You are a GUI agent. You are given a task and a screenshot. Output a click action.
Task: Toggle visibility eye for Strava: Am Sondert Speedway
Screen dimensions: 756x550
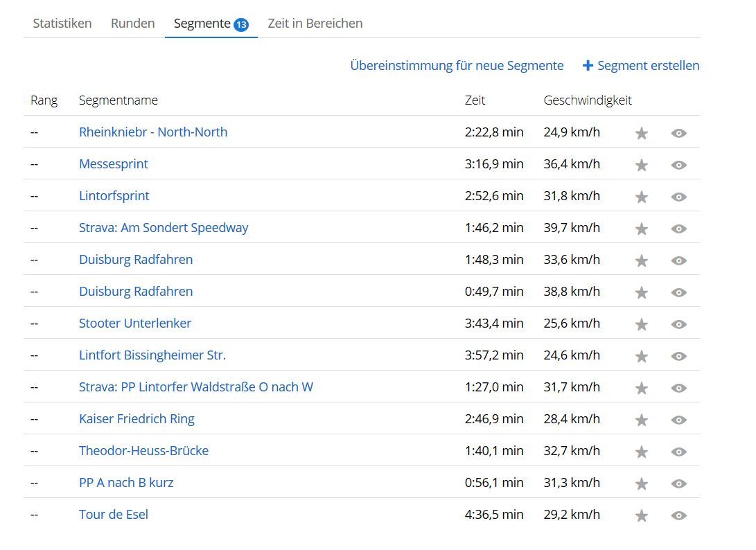click(679, 229)
